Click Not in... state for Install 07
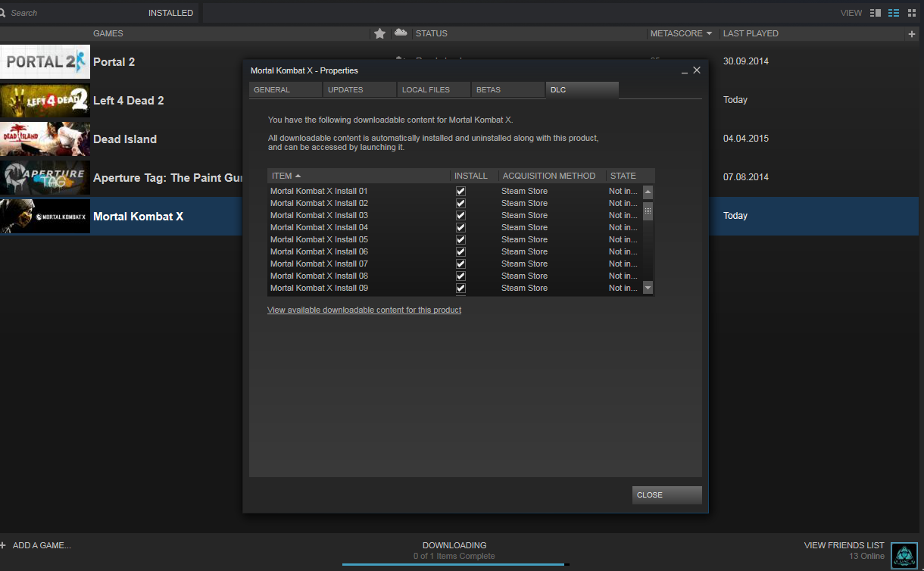The height and width of the screenshot is (571, 924). click(623, 264)
